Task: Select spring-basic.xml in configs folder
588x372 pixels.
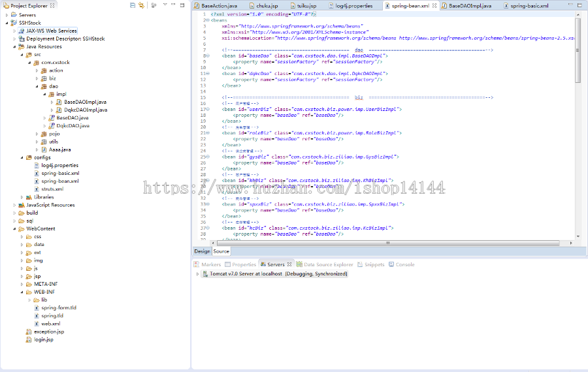Action: (60, 173)
